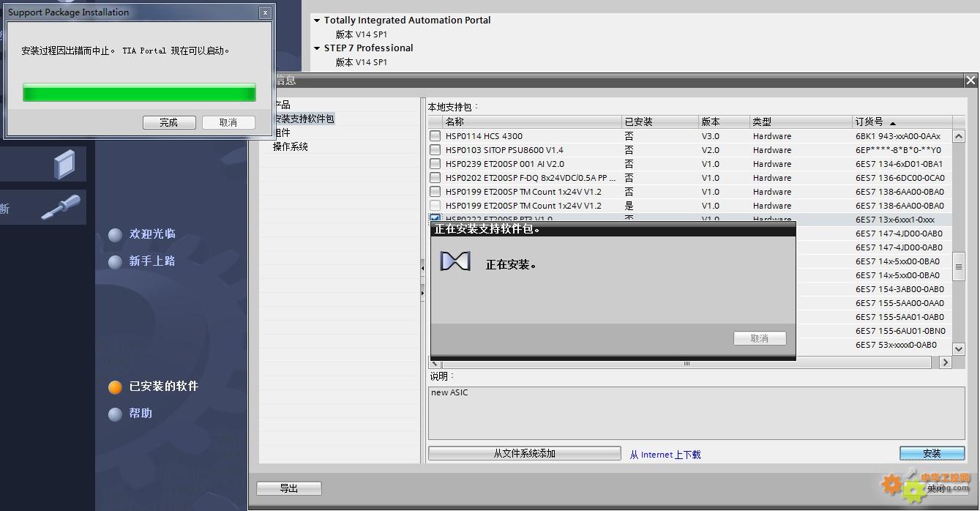Image resolution: width=980 pixels, height=511 pixels.
Task: Click 版本 V14 SP1 under STEP 7 Professional
Action: (x=362, y=62)
